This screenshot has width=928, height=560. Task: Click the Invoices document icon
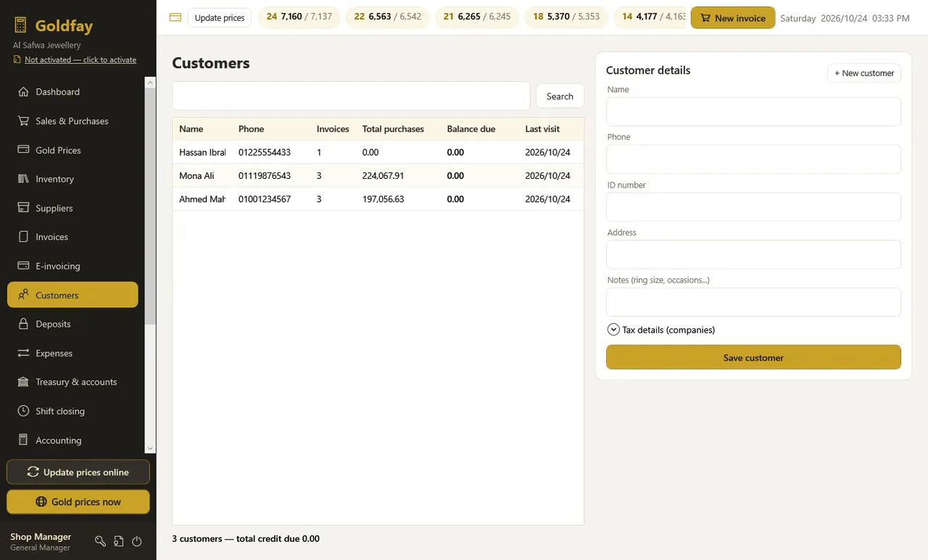click(x=23, y=237)
